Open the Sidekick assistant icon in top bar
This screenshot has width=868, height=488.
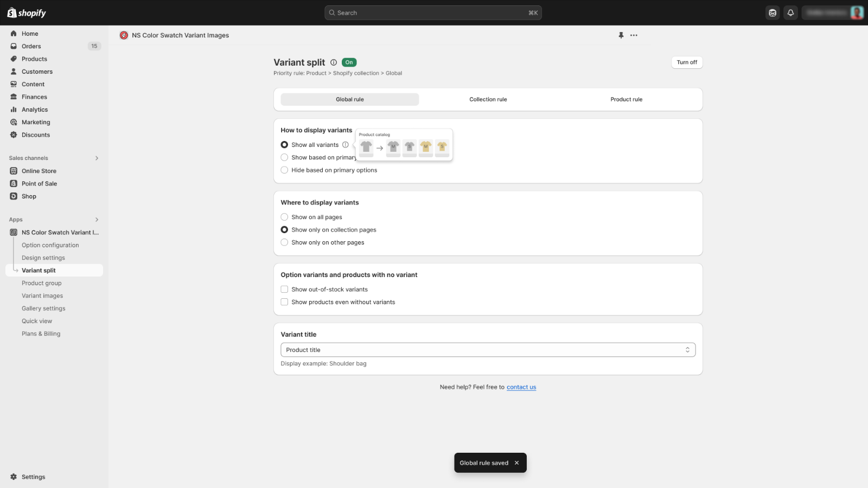(773, 13)
